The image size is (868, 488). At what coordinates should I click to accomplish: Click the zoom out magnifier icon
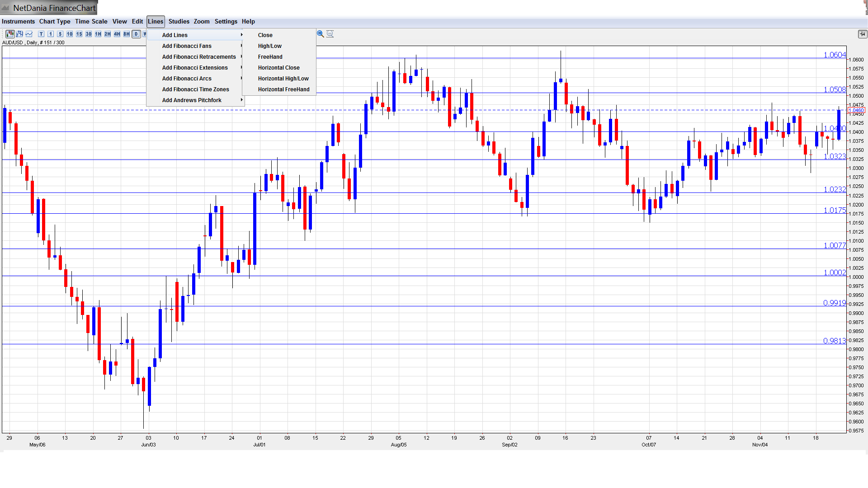(330, 34)
